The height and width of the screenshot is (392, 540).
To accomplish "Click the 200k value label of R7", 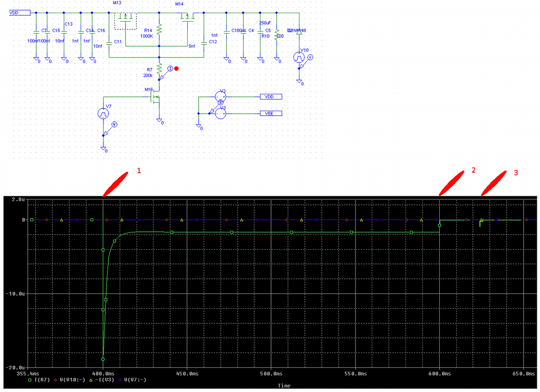I will [x=148, y=75].
